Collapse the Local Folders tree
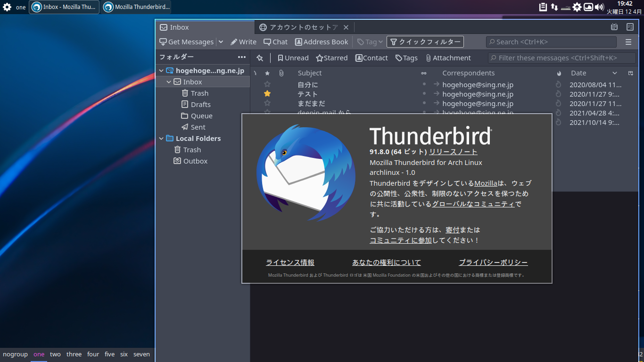 pyautogui.click(x=161, y=139)
